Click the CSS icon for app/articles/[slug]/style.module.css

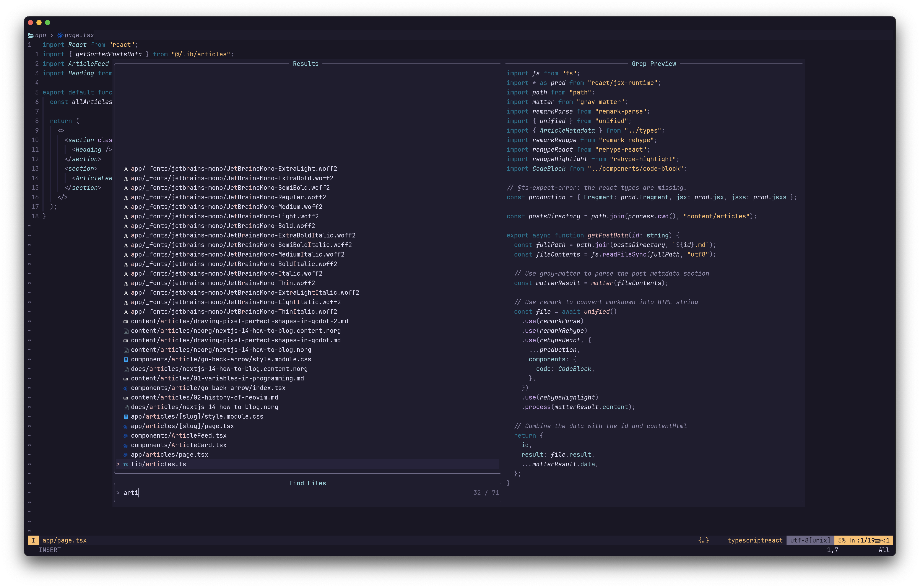(x=126, y=417)
